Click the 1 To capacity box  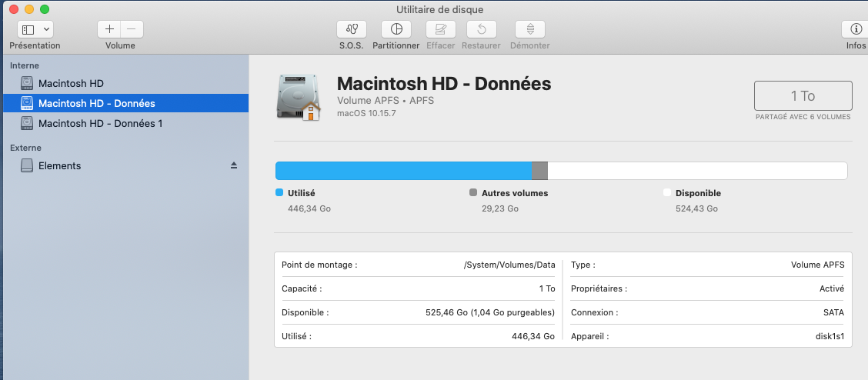click(803, 96)
